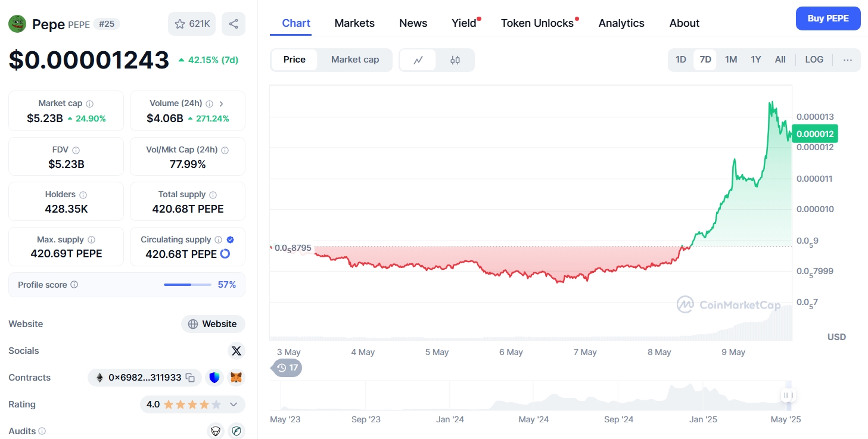The width and height of the screenshot is (868, 439).
Task: Click the 420.69T PEPE max supply value
Action: (x=66, y=254)
